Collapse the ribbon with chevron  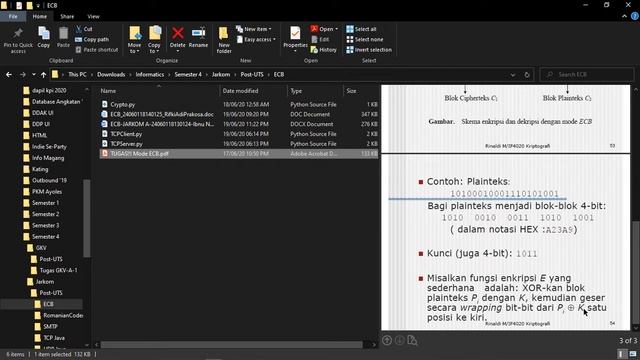tap(624, 16)
